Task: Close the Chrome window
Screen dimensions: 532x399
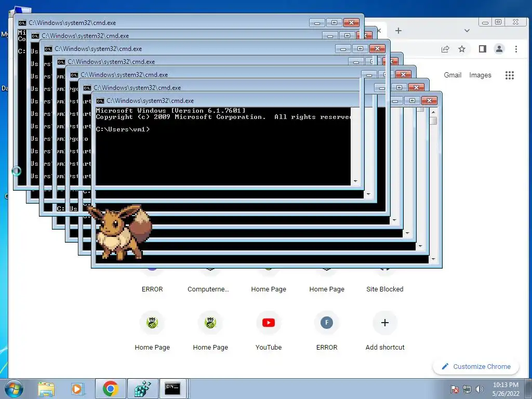Action: pos(516,22)
